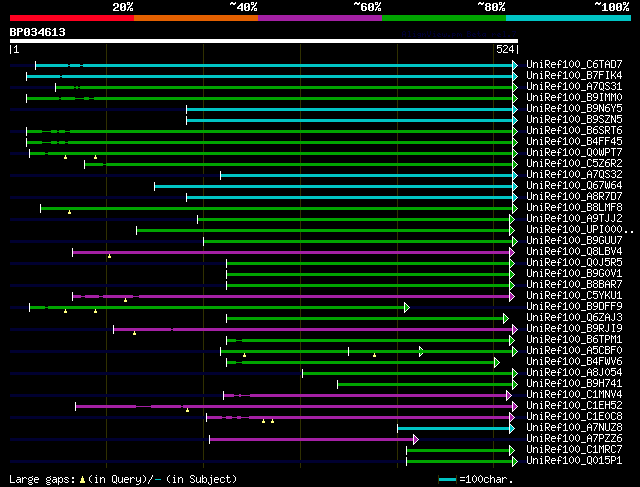
Task: Click the UniRef100_B4FF45 label
Action: pyautogui.click(x=574, y=142)
